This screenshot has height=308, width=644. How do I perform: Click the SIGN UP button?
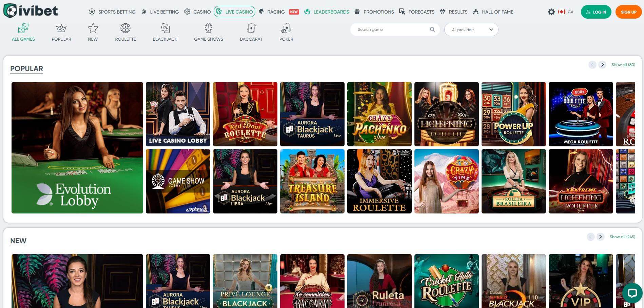[x=628, y=12]
